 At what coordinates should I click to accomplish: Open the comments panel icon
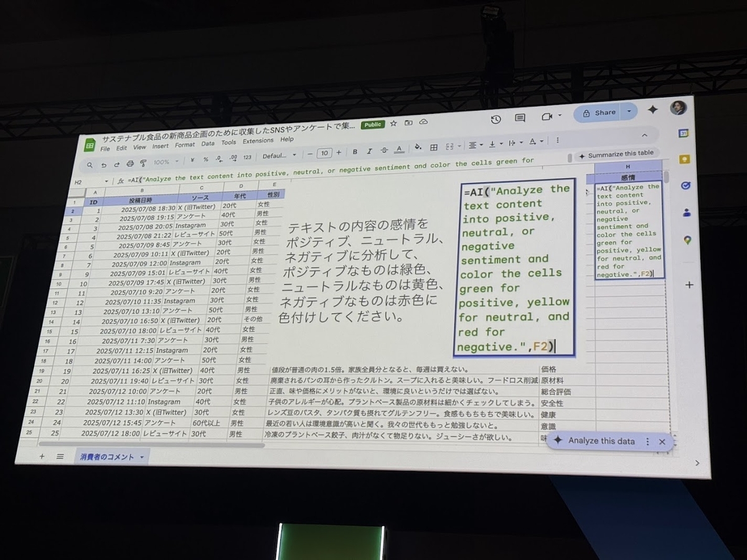tap(520, 118)
